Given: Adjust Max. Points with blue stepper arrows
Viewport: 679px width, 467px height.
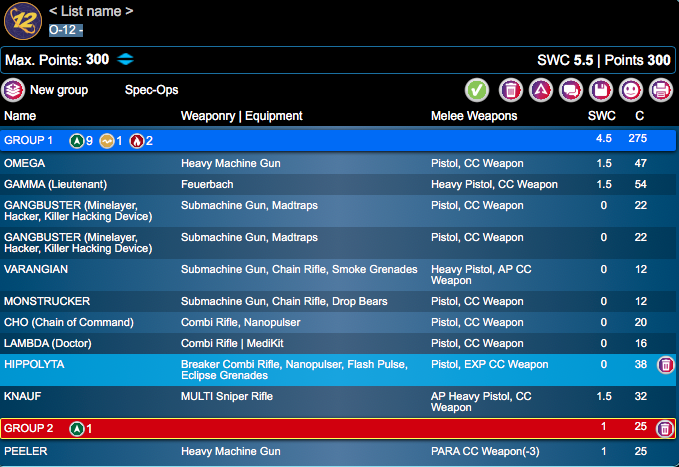Looking at the screenshot, I should 126,59.
